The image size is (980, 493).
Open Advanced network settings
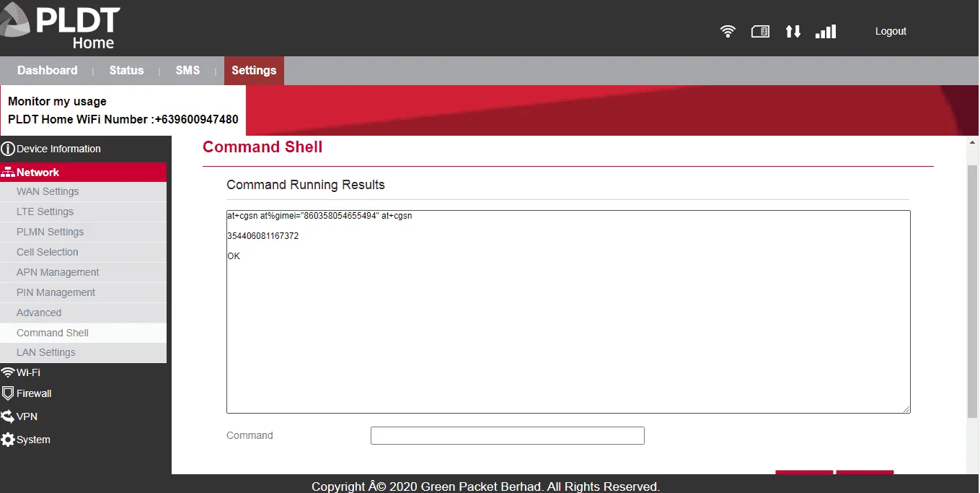pyautogui.click(x=83, y=313)
